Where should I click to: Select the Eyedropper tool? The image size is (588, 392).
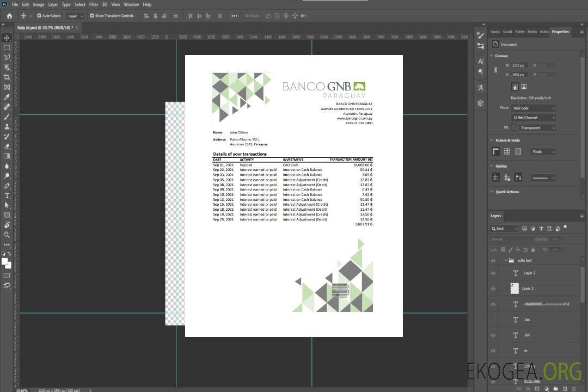7,97
